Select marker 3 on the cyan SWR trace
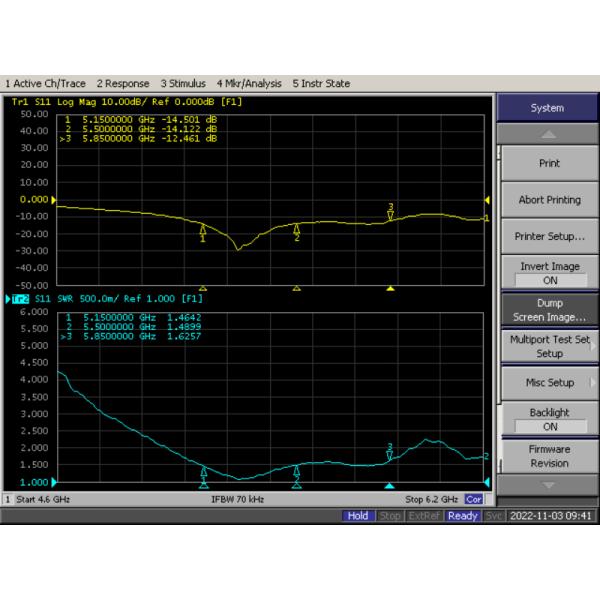Screen dimensions: 600x600 click(390, 452)
